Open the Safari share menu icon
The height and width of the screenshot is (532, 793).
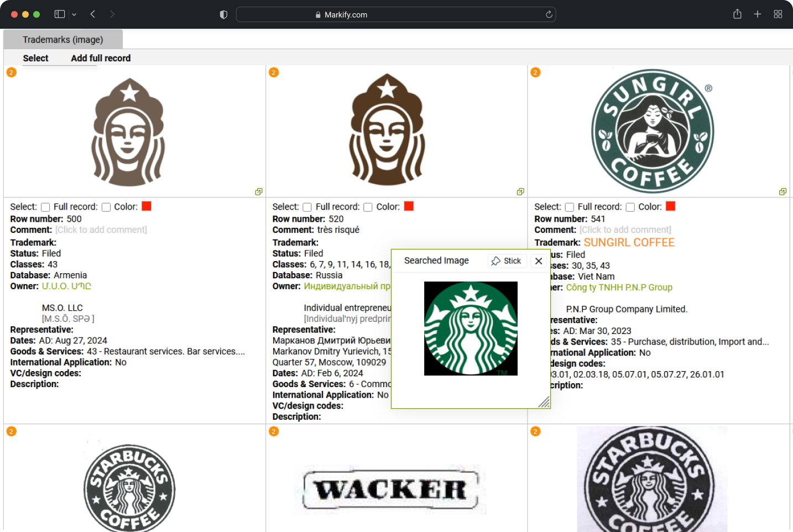(737, 14)
